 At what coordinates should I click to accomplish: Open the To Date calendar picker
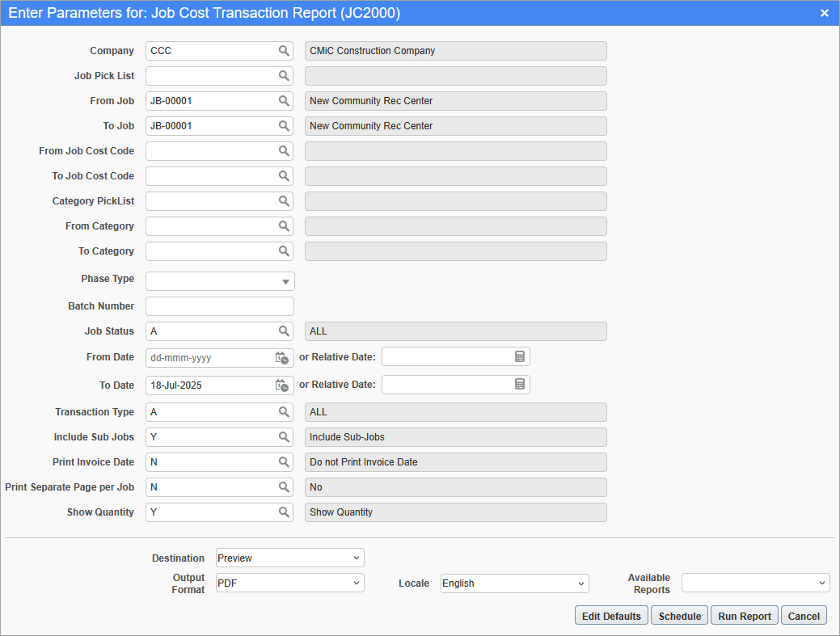(x=282, y=385)
